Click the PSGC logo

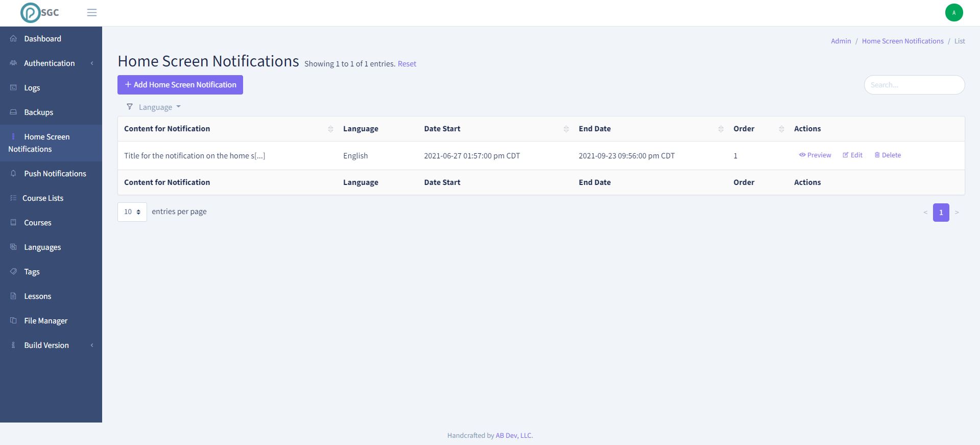click(40, 13)
